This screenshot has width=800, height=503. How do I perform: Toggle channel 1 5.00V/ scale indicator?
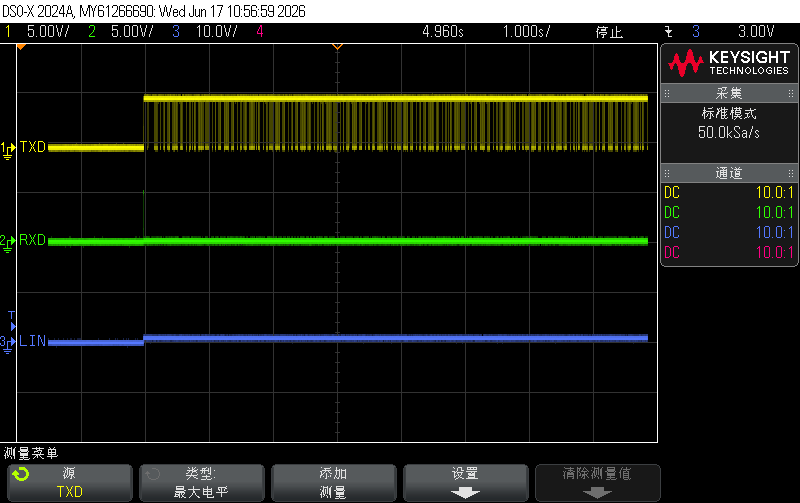37,32
